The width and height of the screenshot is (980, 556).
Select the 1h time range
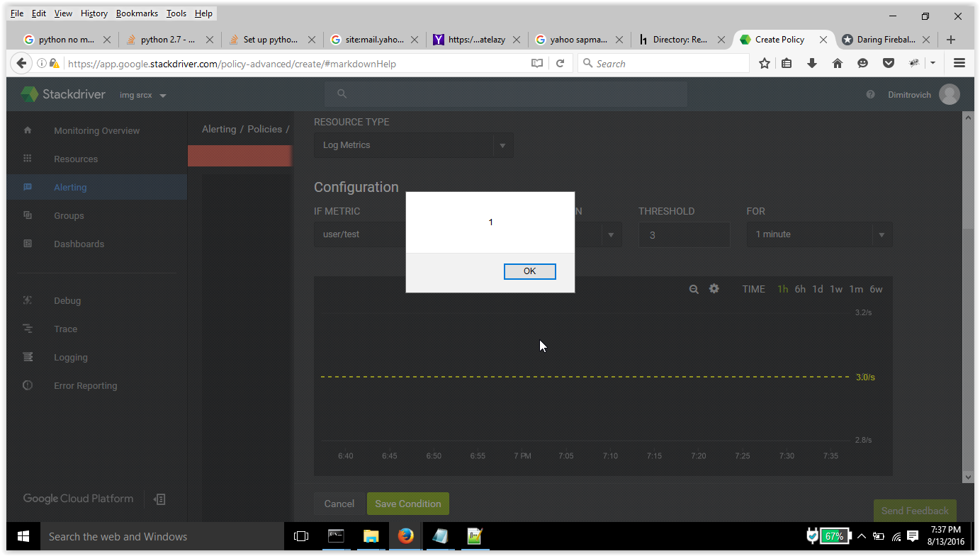782,289
